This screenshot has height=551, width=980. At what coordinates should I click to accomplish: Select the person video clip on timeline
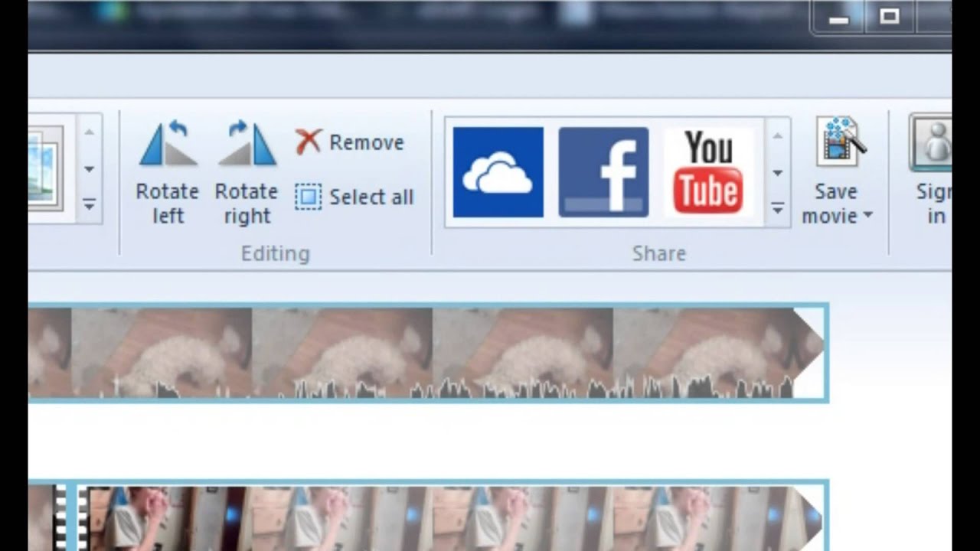452,517
